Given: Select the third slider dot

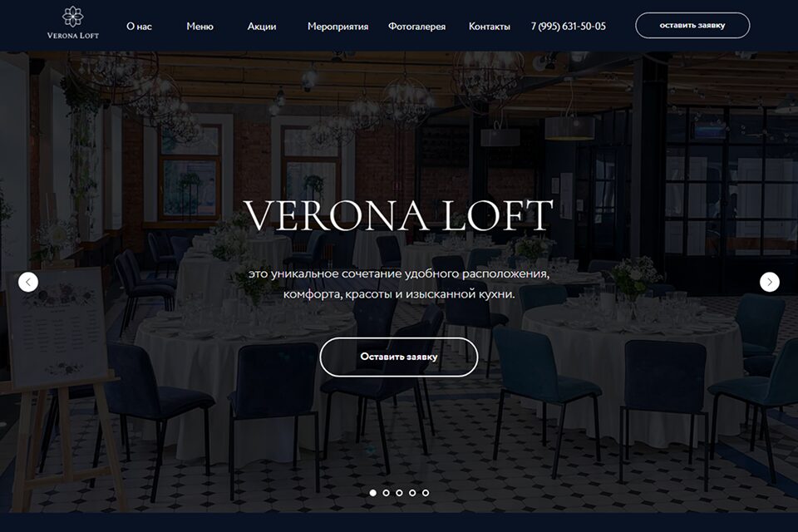Looking at the screenshot, I should tap(400, 493).
